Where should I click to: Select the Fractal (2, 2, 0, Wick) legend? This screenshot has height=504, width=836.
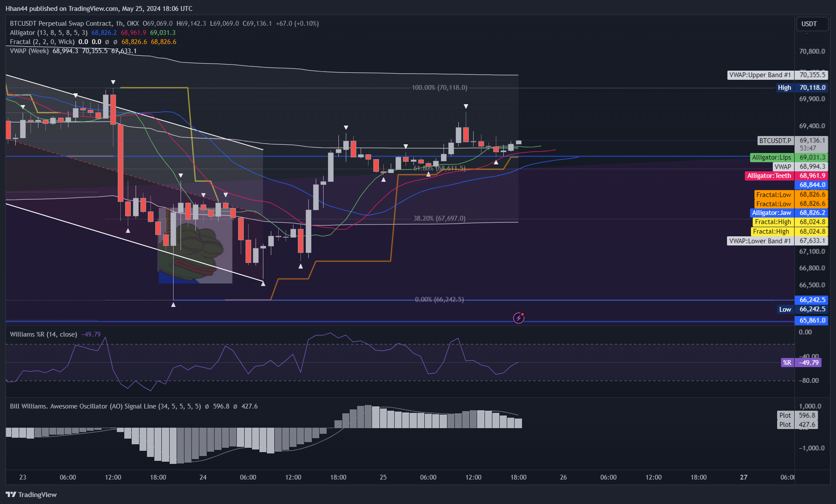[42, 42]
